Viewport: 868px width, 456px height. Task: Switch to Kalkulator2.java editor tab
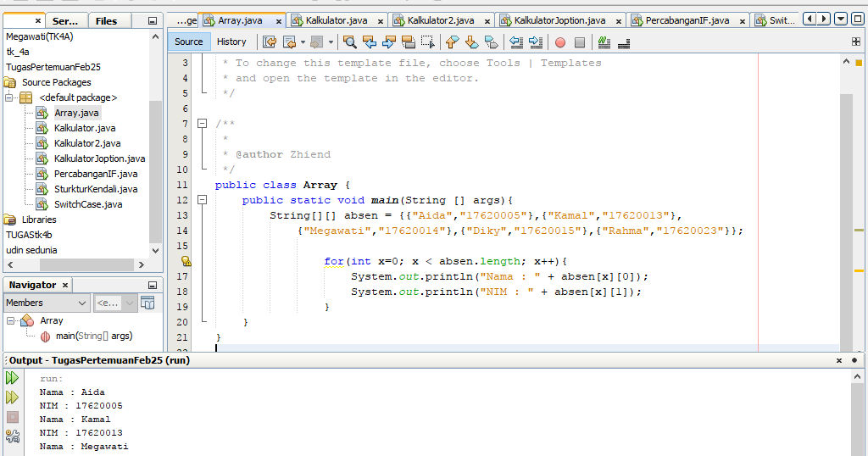pos(441,20)
